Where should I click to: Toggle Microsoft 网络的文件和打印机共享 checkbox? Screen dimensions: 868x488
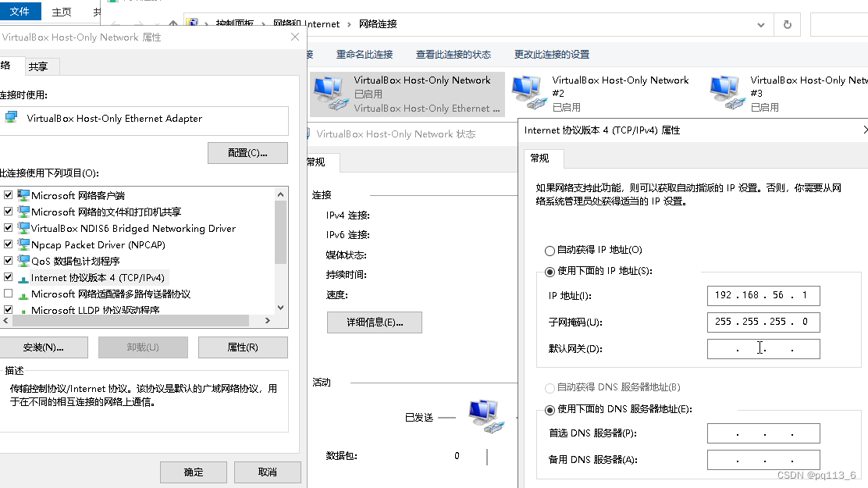coord(9,211)
